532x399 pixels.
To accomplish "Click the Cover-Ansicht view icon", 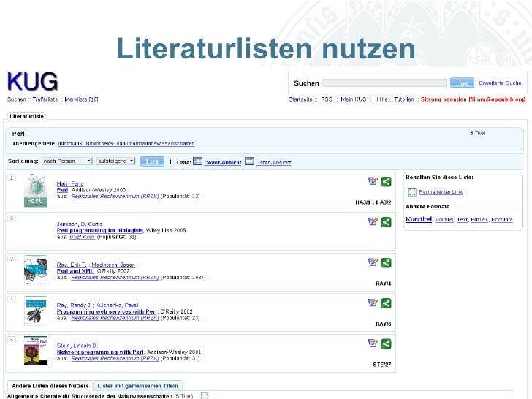I will [x=197, y=161].
